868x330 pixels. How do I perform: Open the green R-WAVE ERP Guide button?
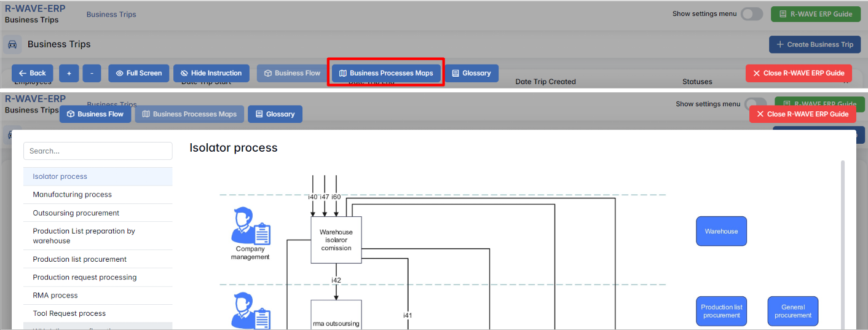815,14
